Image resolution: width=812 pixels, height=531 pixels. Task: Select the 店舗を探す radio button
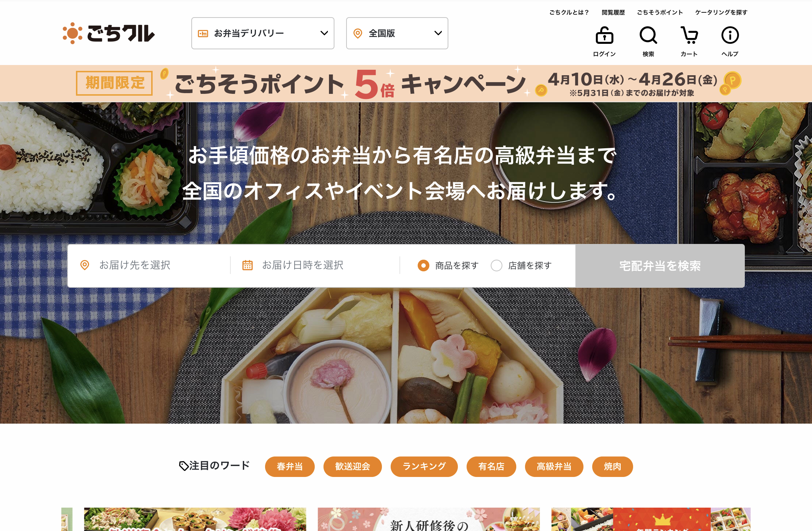[x=497, y=265]
